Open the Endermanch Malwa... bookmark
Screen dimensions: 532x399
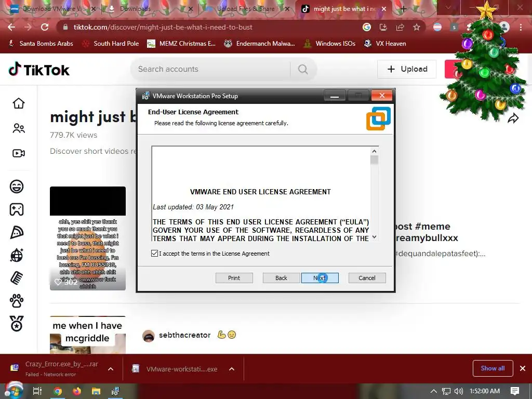click(260, 44)
